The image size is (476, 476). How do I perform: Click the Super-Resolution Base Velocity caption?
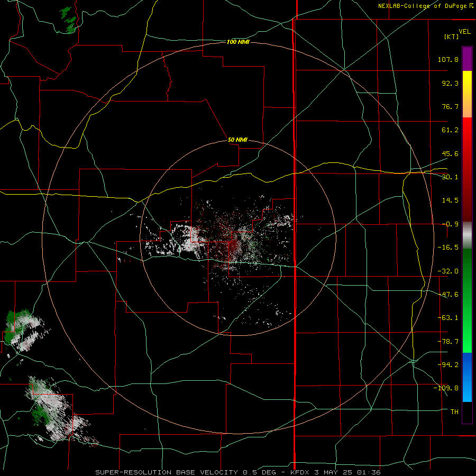237,472
